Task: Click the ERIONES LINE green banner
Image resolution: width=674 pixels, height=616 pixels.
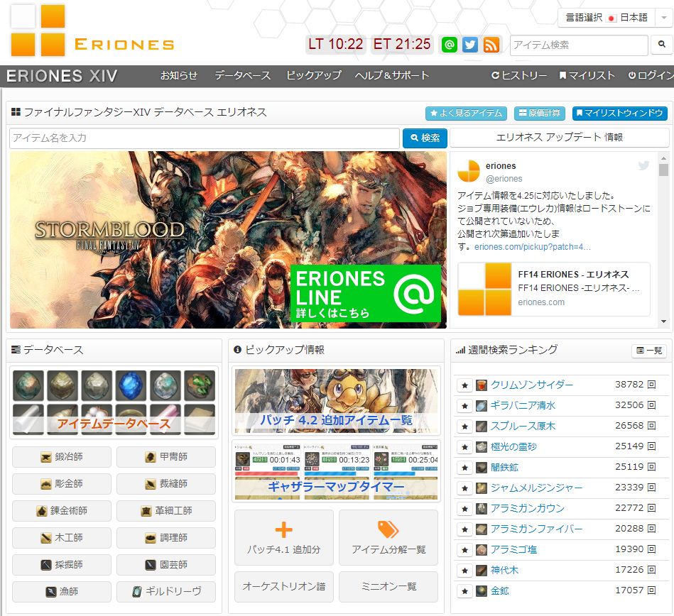Action: [x=366, y=293]
